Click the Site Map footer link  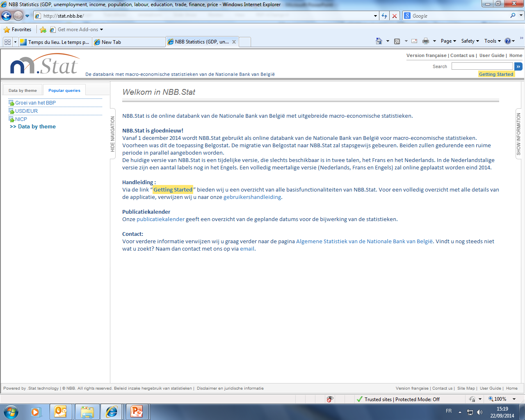(466, 388)
